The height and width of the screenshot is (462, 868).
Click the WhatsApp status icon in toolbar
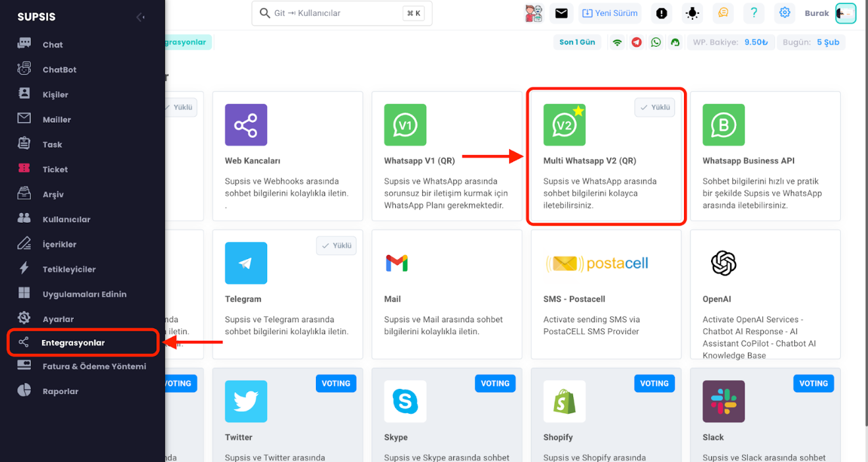(x=656, y=42)
